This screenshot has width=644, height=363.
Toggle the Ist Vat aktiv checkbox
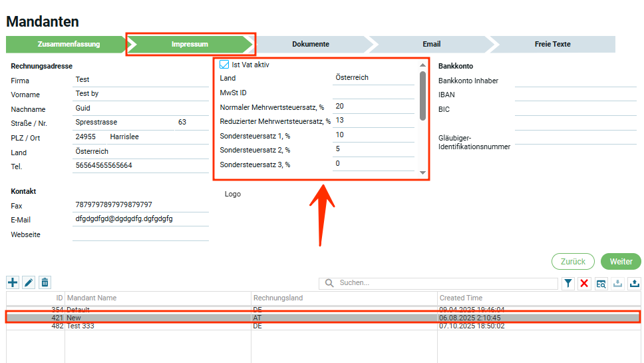click(224, 65)
